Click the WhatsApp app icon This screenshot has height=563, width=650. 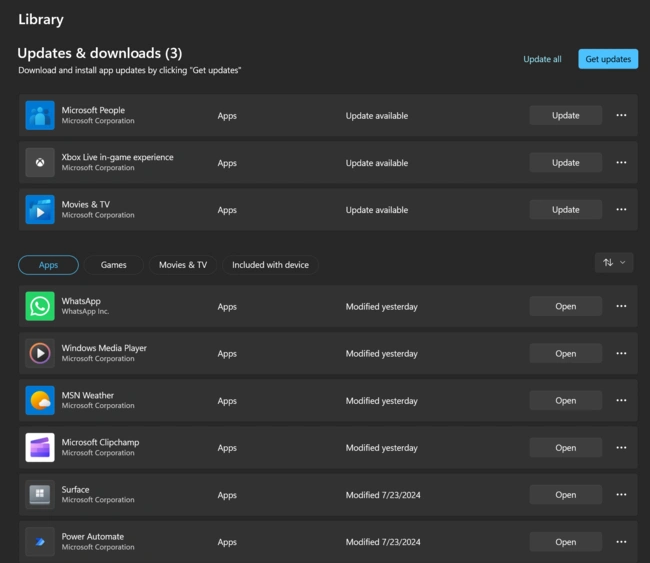coord(40,306)
